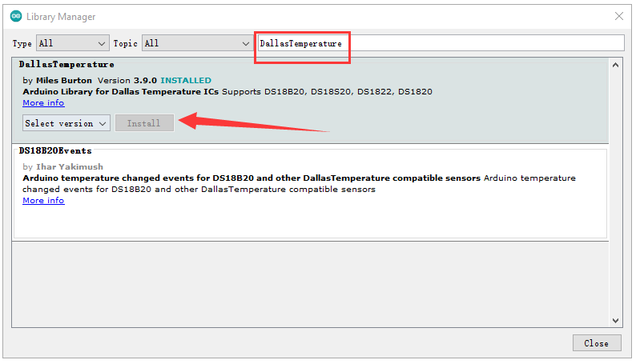Expand the Topic filter dropdown
The width and height of the screenshot is (640, 364).
pos(197,43)
